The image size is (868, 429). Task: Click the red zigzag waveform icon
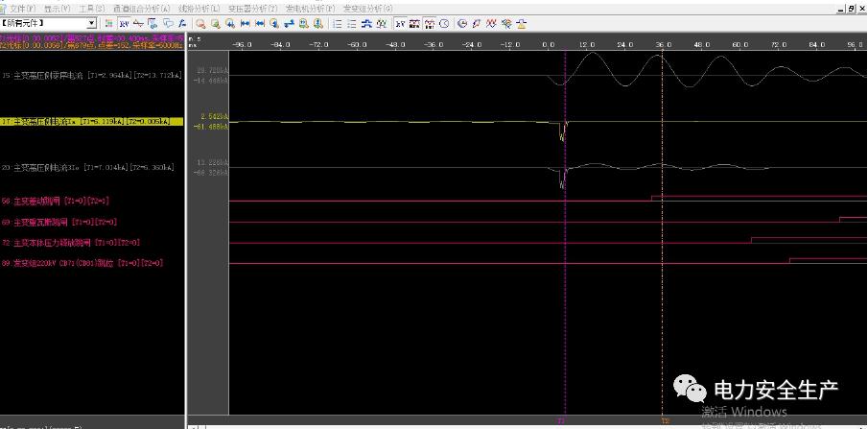click(x=492, y=23)
